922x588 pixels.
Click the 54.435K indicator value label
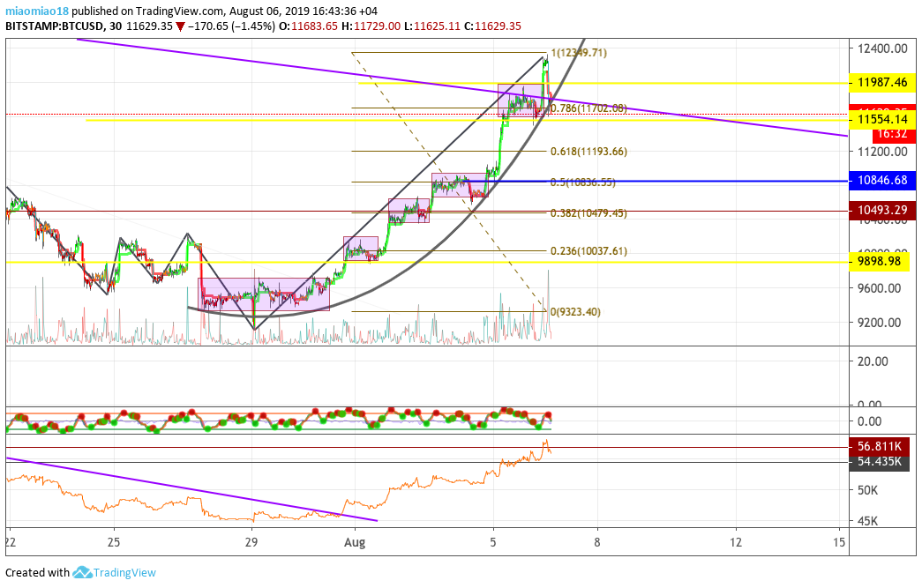880,462
